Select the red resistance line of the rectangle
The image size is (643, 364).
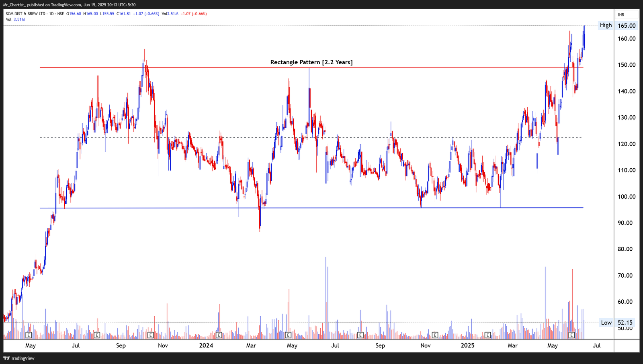pyautogui.click(x=402, y=67)
